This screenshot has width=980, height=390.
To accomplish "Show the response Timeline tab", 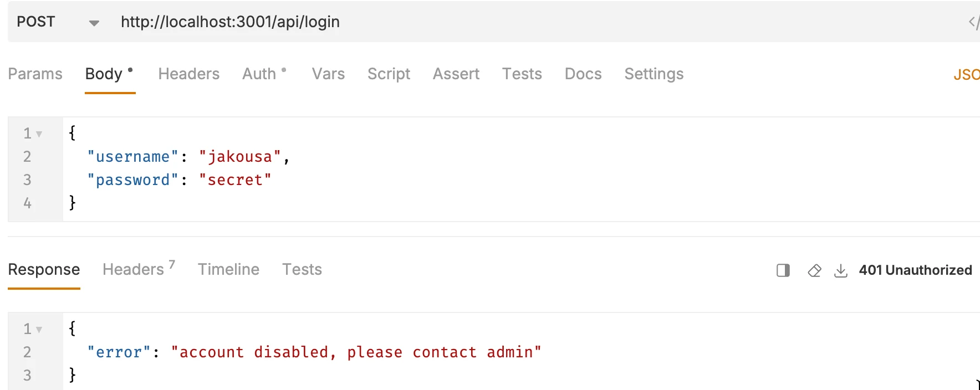I will 228,269.
